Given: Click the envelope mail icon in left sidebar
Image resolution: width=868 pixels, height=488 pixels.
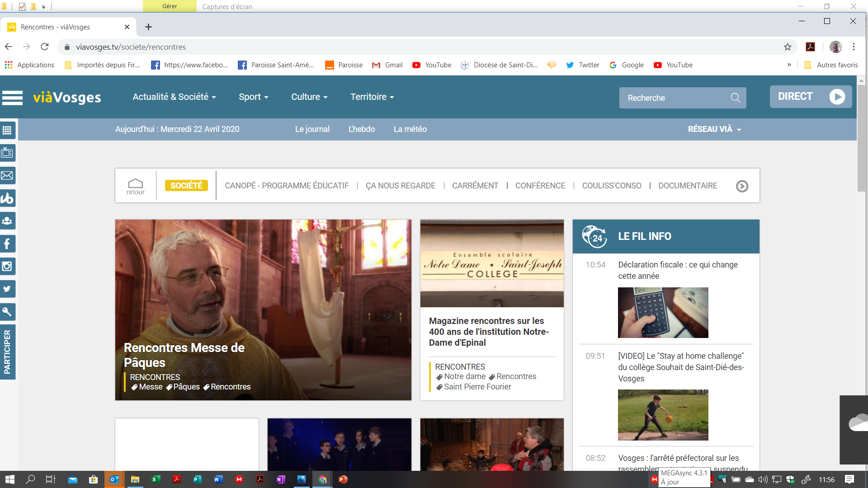Looking at the screenshot, I should tap(7, 176).
